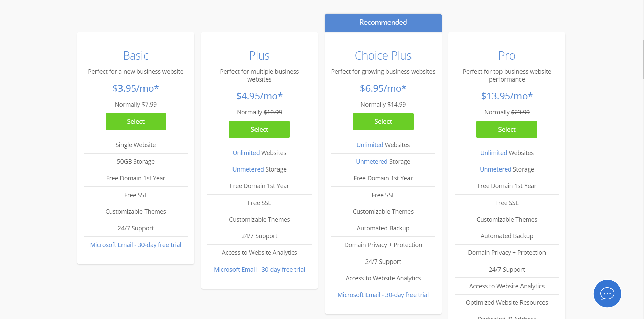The width and height of the screenshot is (644, 319).
Task: Open Microsoft Email trial link in Choice Plus
Action: click(x=383, y=295)
